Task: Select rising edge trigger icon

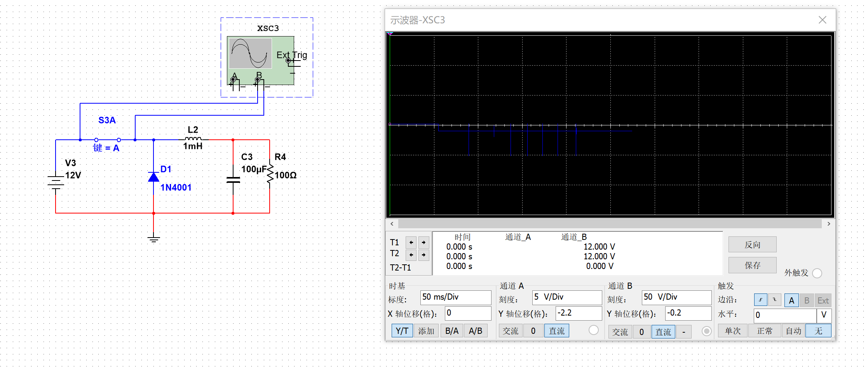Action: click(760, 300)
